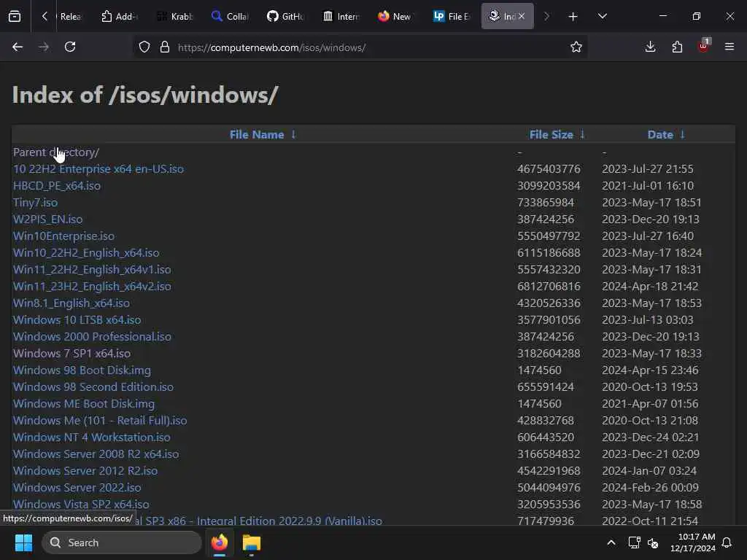The height and width of the screenshot is (560, 747).
Task: Select date 2024-Apr-18 21:42 text
Action: point(650,286)
